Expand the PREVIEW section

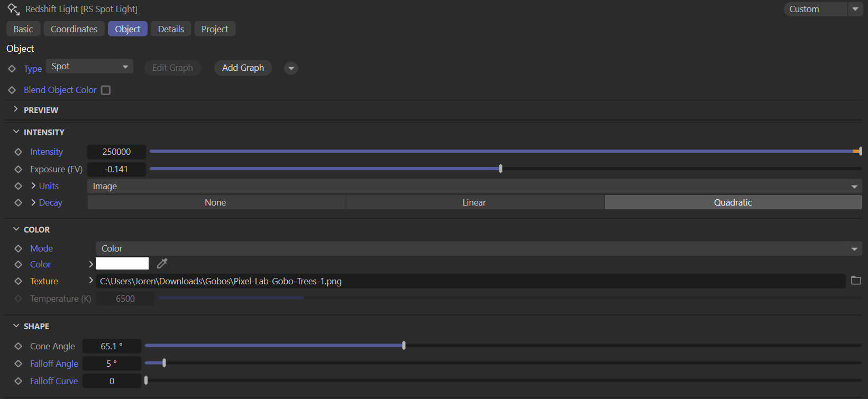16,109
